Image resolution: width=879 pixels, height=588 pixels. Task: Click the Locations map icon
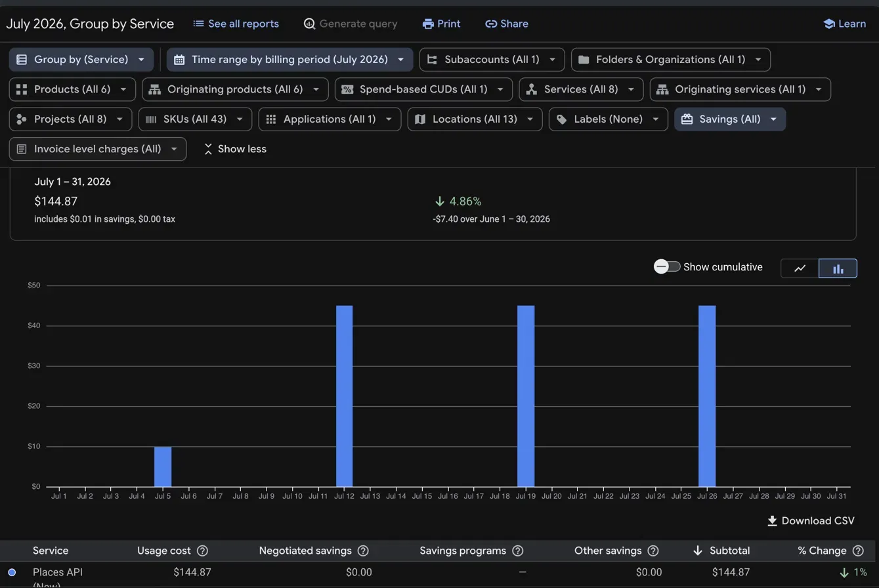tap(420, 119)
